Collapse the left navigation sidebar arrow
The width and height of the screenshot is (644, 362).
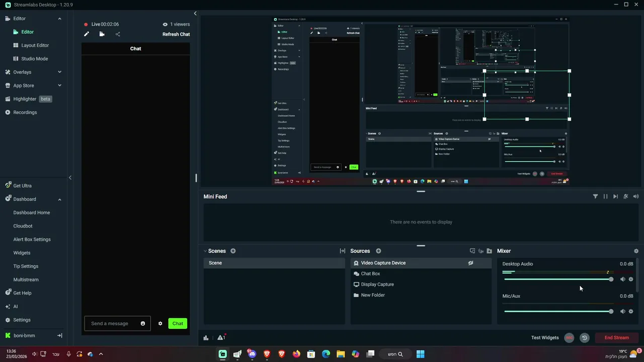click(70, 177)
